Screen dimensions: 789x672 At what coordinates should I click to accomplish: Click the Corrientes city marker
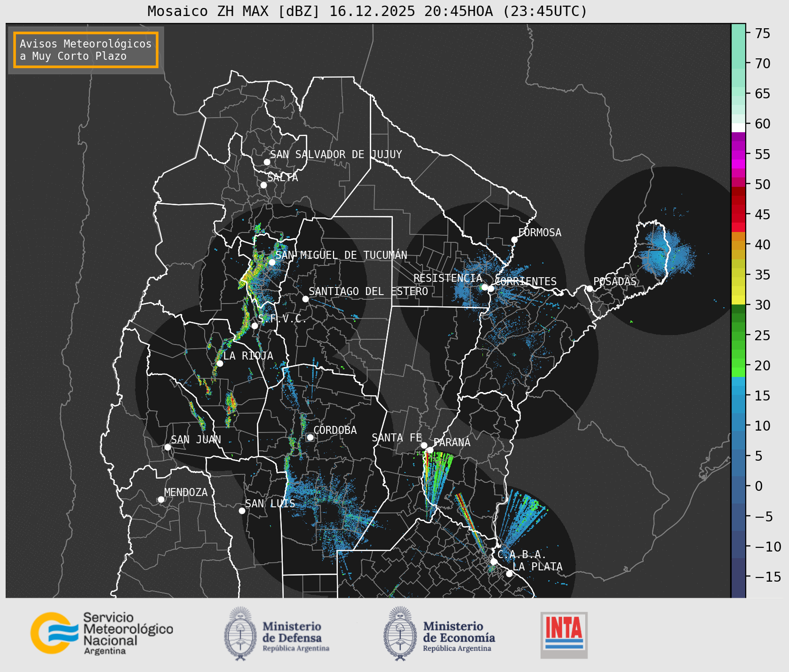(491, 288)
